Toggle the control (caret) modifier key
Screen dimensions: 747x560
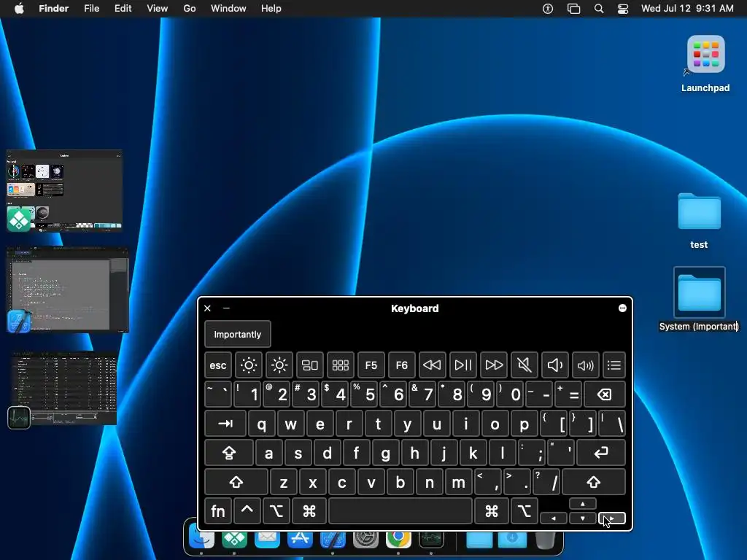(x=247, y=511)
